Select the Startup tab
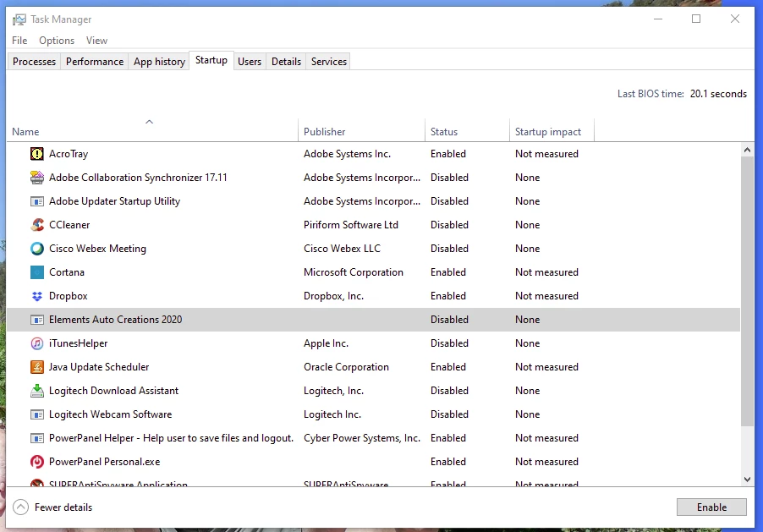This screenshot has width=763, height=532. [211, 60]
